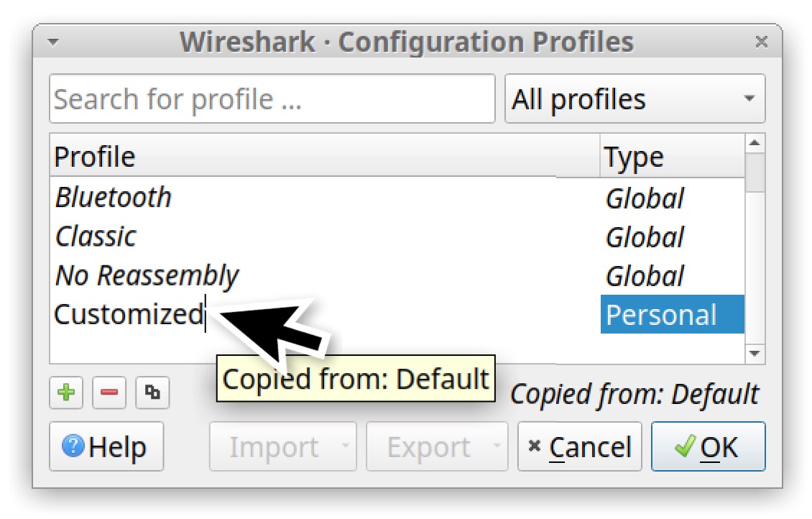812x519 pixels.
Task: Cancel the profile changes
Action: pyautogui.click(x=580, y=446)
